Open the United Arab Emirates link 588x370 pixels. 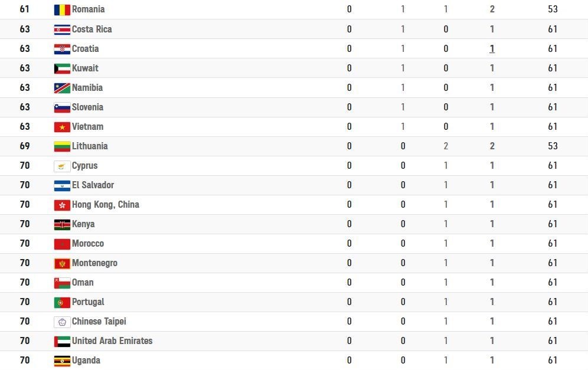[112, 340]
